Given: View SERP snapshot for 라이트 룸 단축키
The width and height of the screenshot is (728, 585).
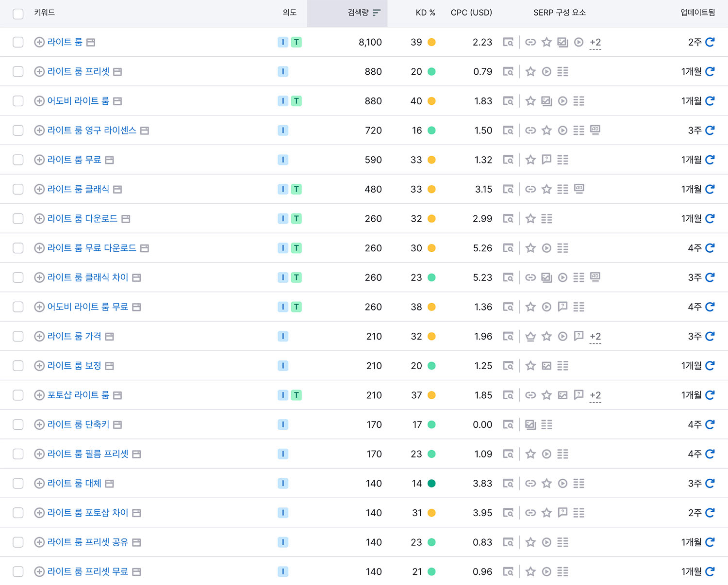Looking at the screenshot, I should click(x=508, y=424).
